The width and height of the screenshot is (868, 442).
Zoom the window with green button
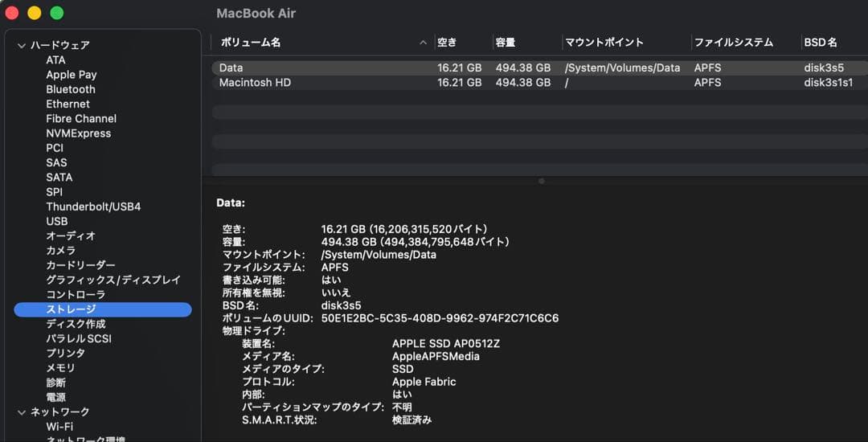coord(57,13)
